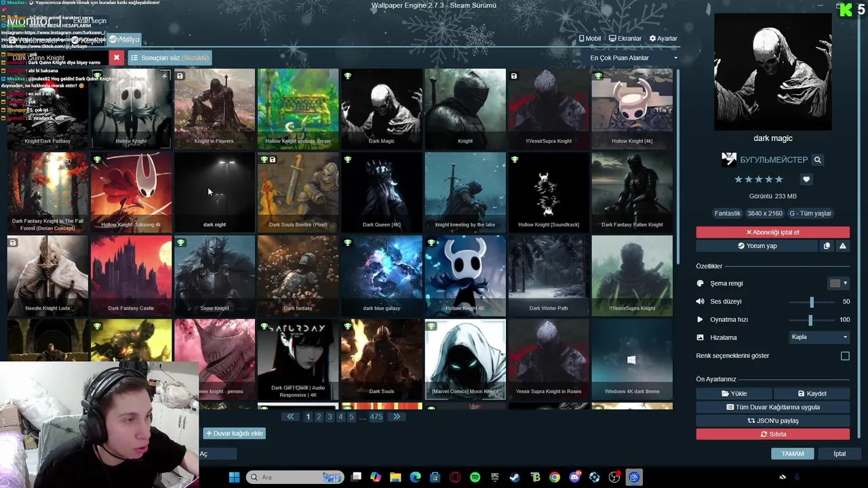This screenshot has width=868, height=488.
Task: Click the search icon next to БУГУЛЬМЕЙСТЕР
Action: point(817,160)
